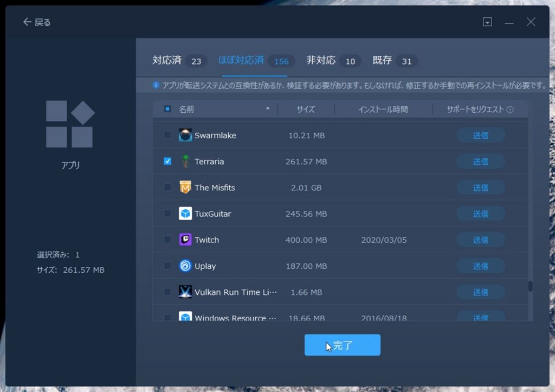
Task: Check the Uplay checkbox
Action: point(167,266)
